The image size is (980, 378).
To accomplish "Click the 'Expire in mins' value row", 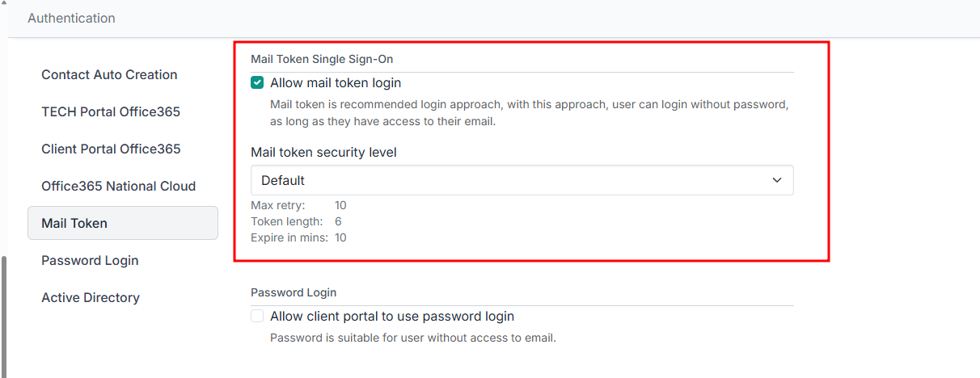I will [298, 237].
